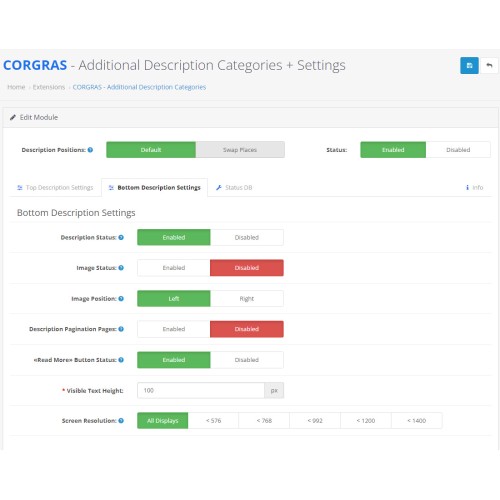Click the back arrow icon button
The image size is (500, 500).
tap(489, 65)
